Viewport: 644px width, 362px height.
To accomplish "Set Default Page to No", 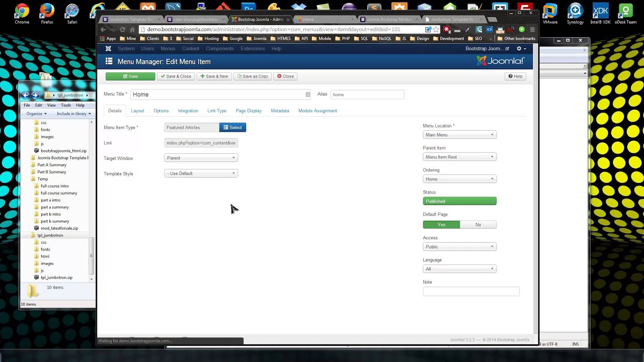I will tap(478, 225).
